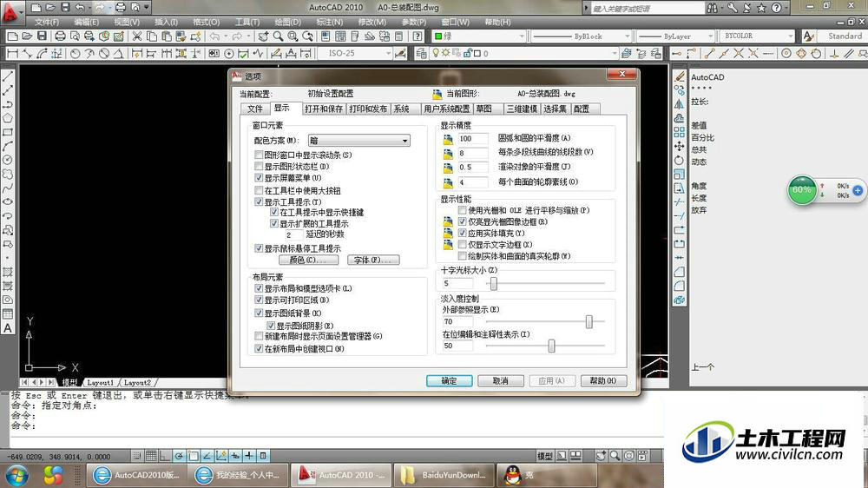Open the AutoCAD application menu logo button
Viewport: 868px width, 488px height.
click(x=11, y=12)
